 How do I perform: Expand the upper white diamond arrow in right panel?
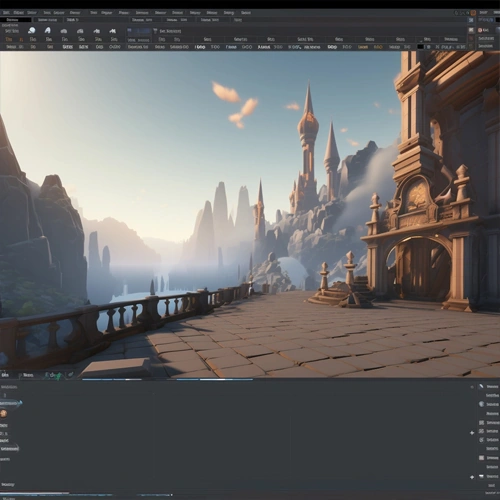472,433
